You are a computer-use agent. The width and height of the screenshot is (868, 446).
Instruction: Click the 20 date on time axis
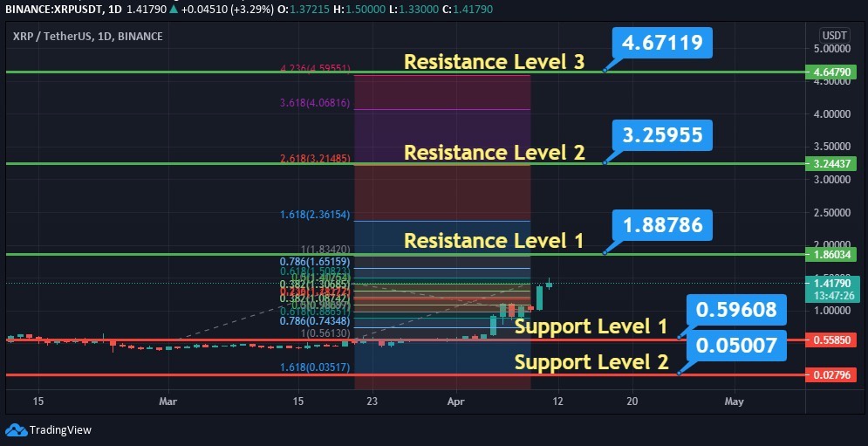pos(632,401)
